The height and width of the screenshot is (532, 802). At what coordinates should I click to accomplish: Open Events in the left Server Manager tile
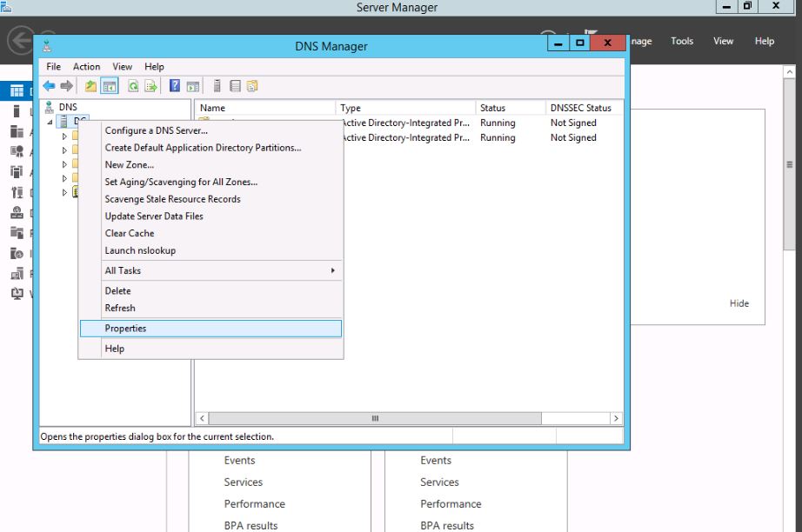tap(239, 460)
